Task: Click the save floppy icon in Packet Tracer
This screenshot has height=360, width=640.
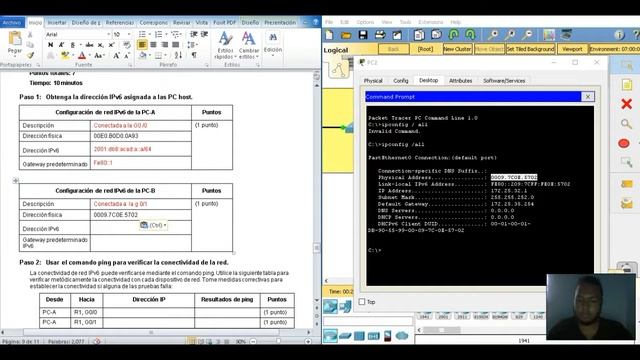Action: [x=363, y=35]
